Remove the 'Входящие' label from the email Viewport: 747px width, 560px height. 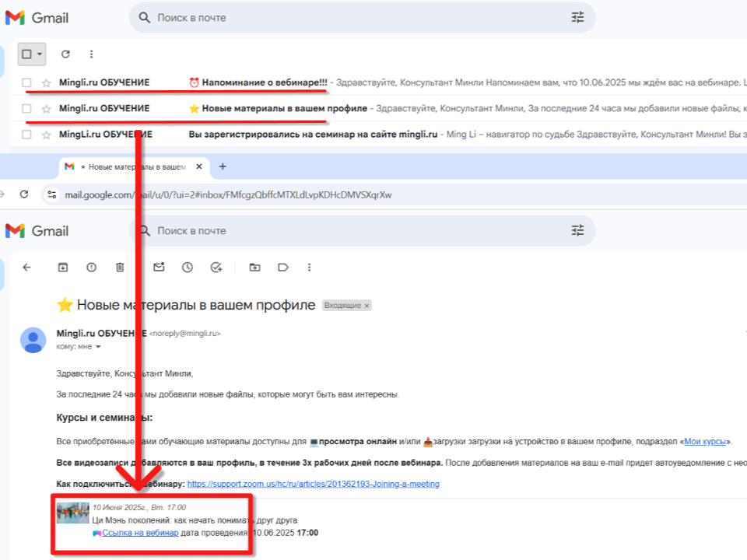tap(366, 306)
